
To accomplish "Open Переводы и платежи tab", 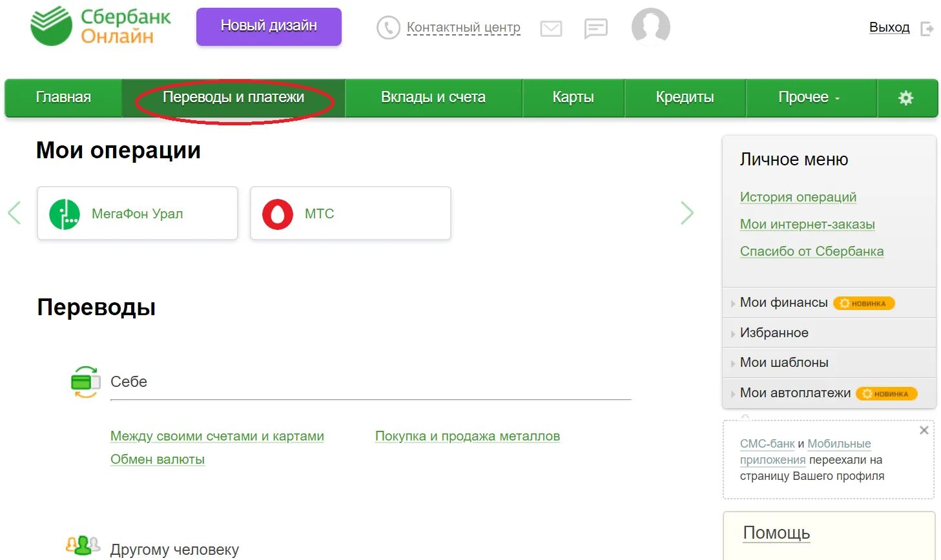I will 234,98.
